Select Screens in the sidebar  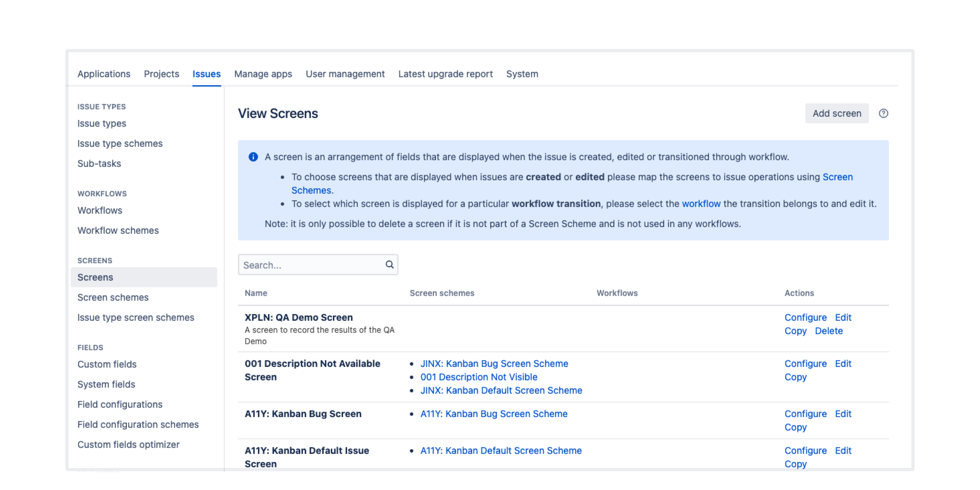click(x=144, y=277)
